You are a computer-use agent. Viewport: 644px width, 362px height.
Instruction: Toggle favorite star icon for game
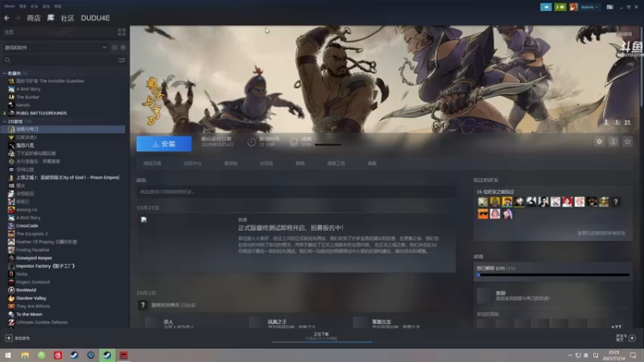click(x=627, y=142)
